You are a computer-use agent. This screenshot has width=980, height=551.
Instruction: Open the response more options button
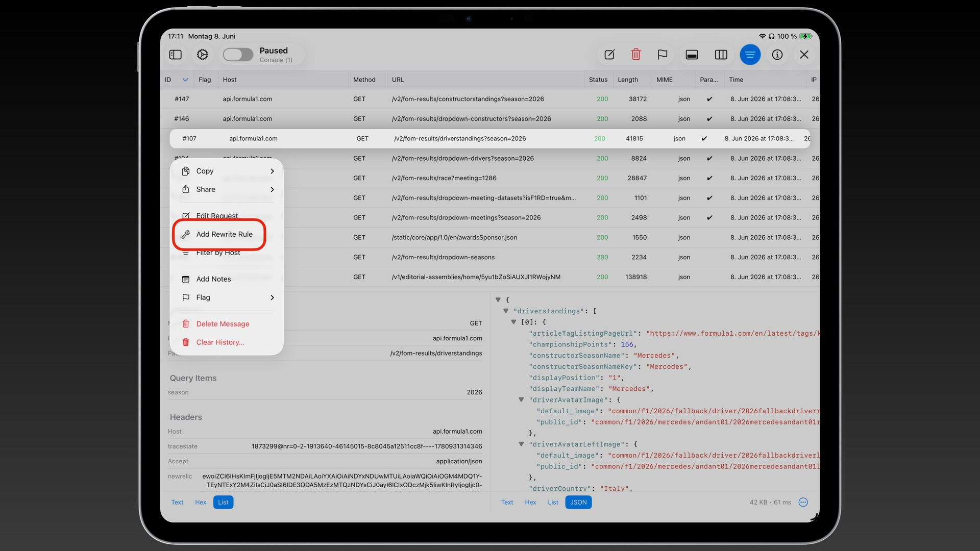803,502
